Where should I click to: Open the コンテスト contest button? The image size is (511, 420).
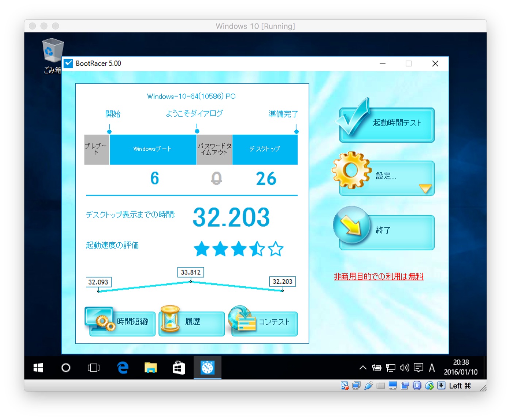tap(264, 323)
